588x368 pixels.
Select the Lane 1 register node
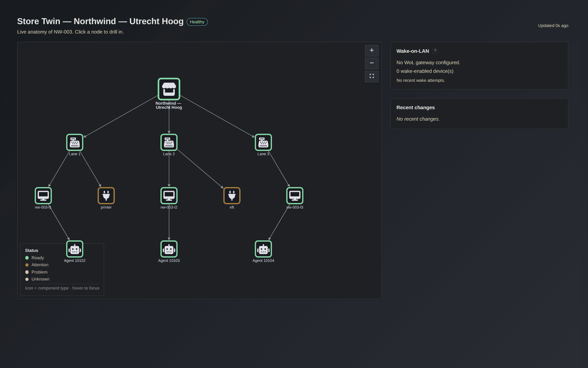tap(75, 142)
